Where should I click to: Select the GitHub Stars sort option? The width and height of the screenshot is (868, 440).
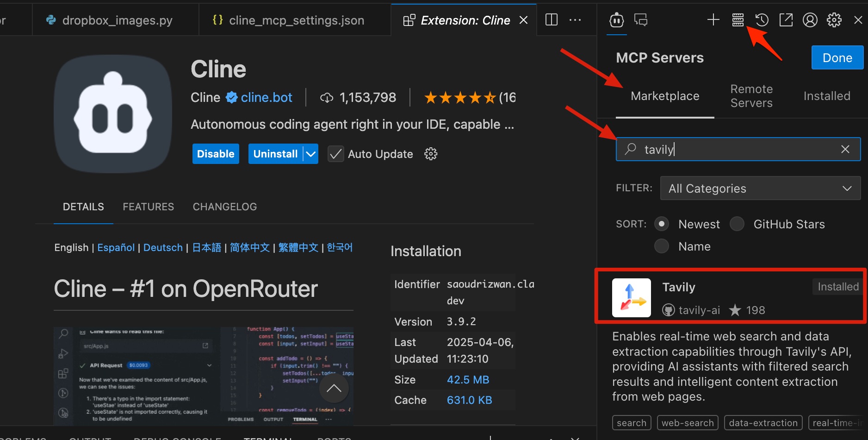737,224
